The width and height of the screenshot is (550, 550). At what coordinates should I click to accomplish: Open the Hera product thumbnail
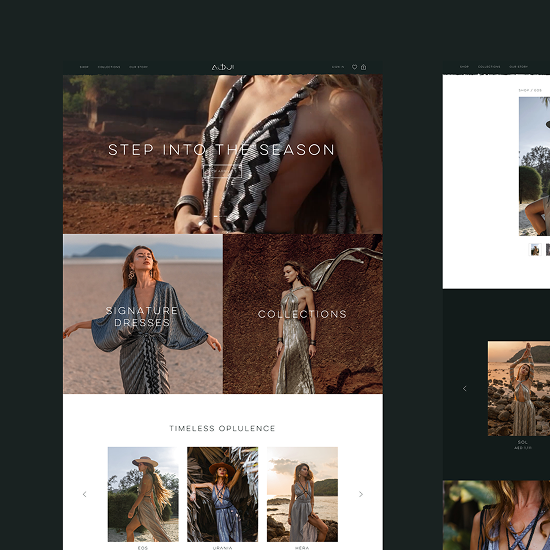point(302,494)
